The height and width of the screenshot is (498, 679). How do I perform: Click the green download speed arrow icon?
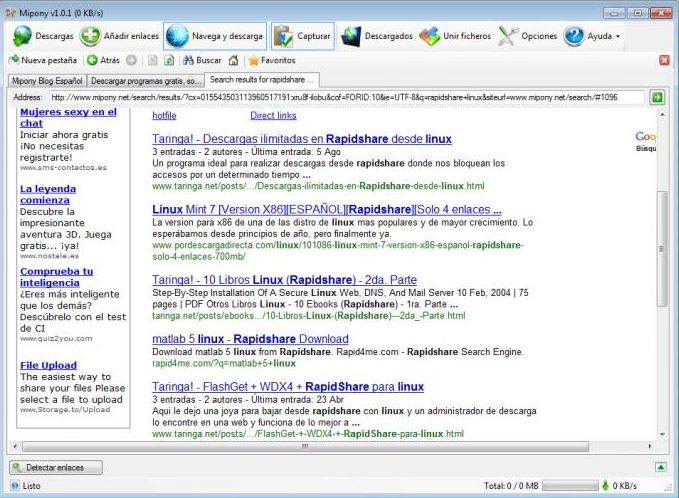click(x=605, y=485)
